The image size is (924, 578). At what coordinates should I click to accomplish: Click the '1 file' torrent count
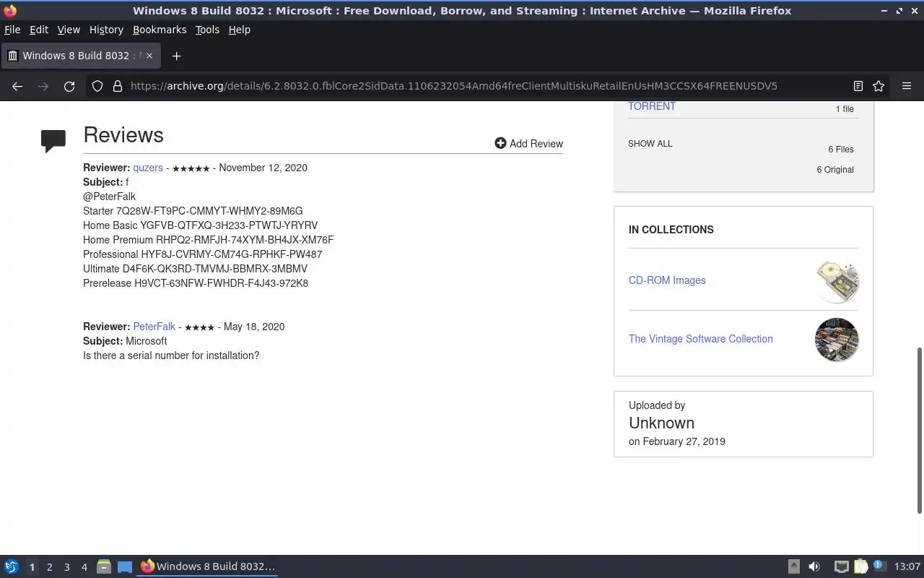(845, 109)
